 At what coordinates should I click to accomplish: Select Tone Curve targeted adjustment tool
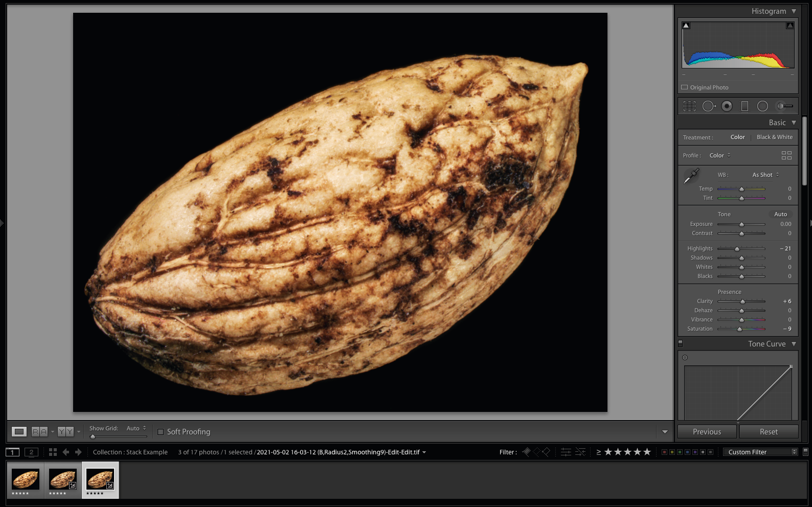(x=685, y=358)
